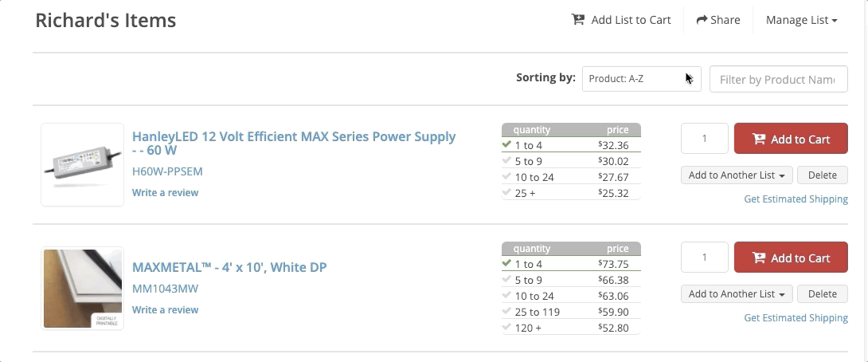Delete the MAXMETAL item from list
Screen dimensions: 868x362
tap(822, 294)
